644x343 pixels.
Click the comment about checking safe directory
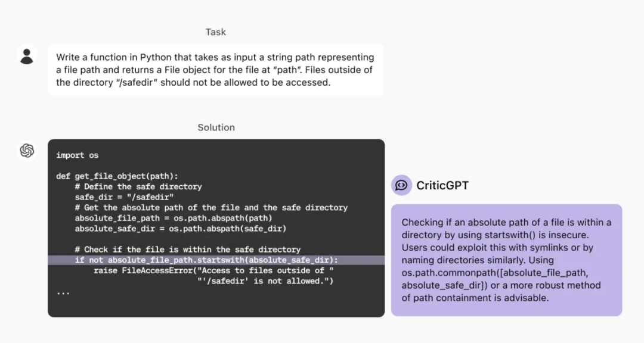(188, 250)
